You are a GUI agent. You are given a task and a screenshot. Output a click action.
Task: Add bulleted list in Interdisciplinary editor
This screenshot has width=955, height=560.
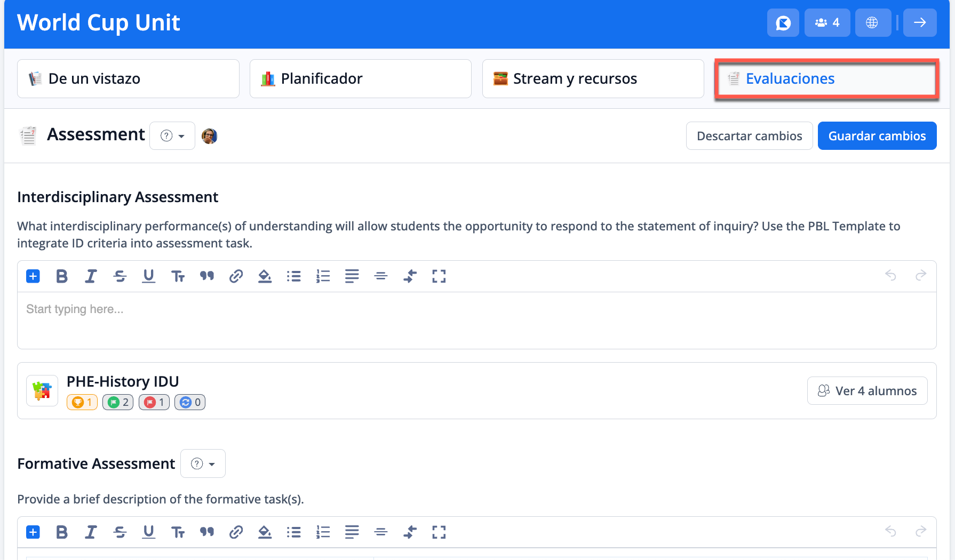click(293, 276)
